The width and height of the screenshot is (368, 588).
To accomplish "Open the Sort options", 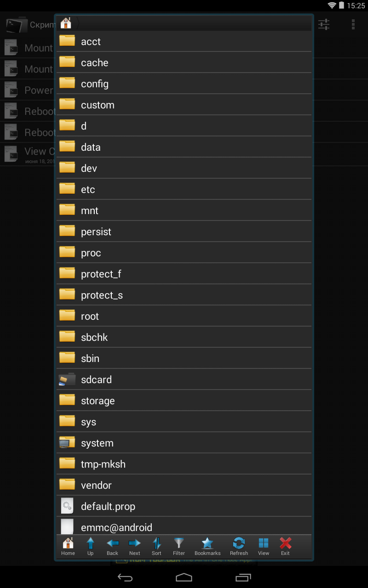I will coord(156,546).
